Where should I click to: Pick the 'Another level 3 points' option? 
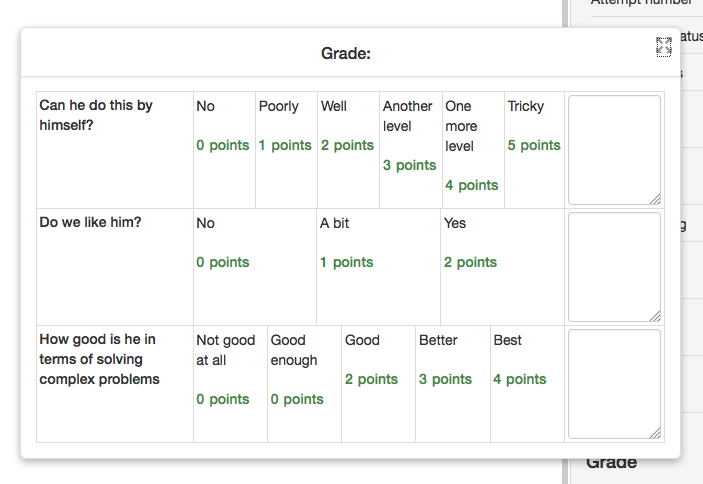coord(411,150)
